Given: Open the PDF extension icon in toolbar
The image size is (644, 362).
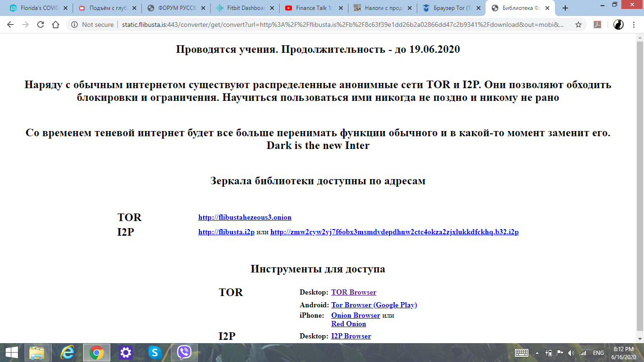Looking at the screenshot, I should coord(597,25).
